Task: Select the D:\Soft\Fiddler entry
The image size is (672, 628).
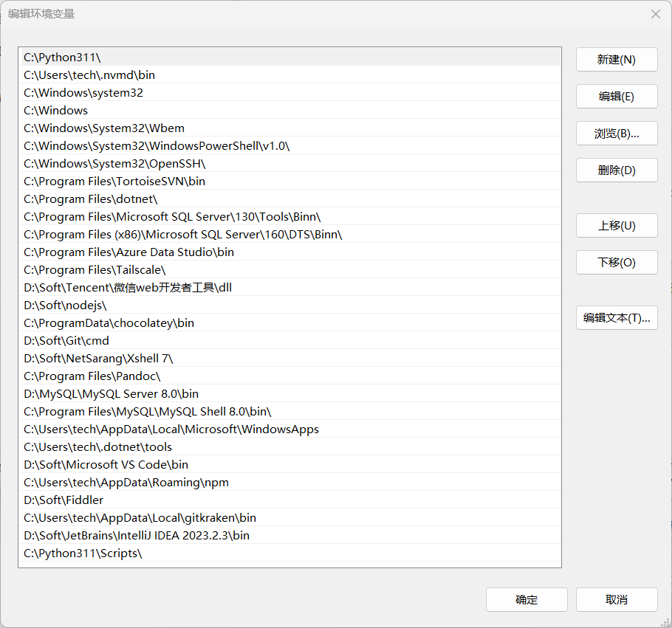Action: (x=289, y=500)
